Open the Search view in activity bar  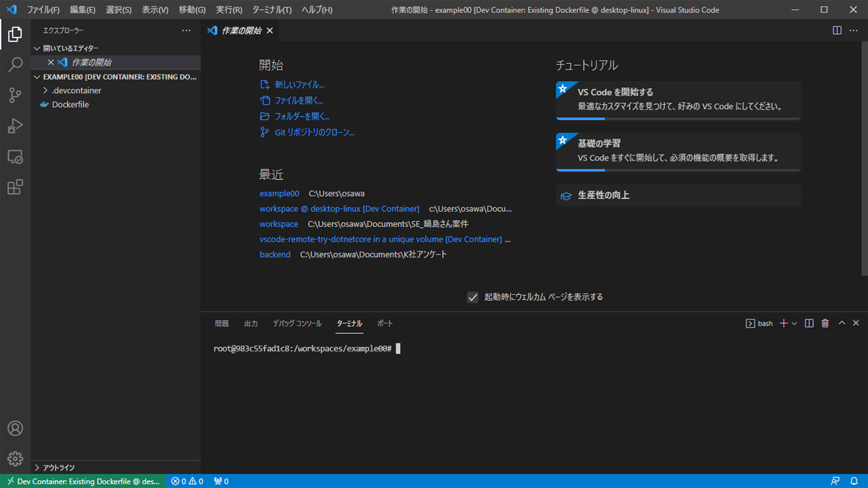pos(14,65)
